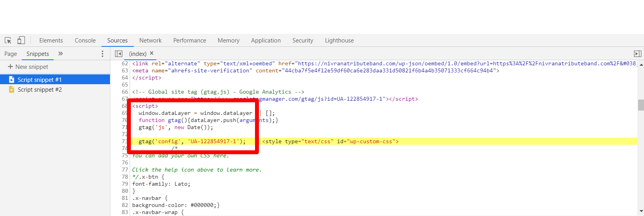The width and height of the screenshot is (644, 216).
Task: Select Script snippet #2
Action: 55,90
